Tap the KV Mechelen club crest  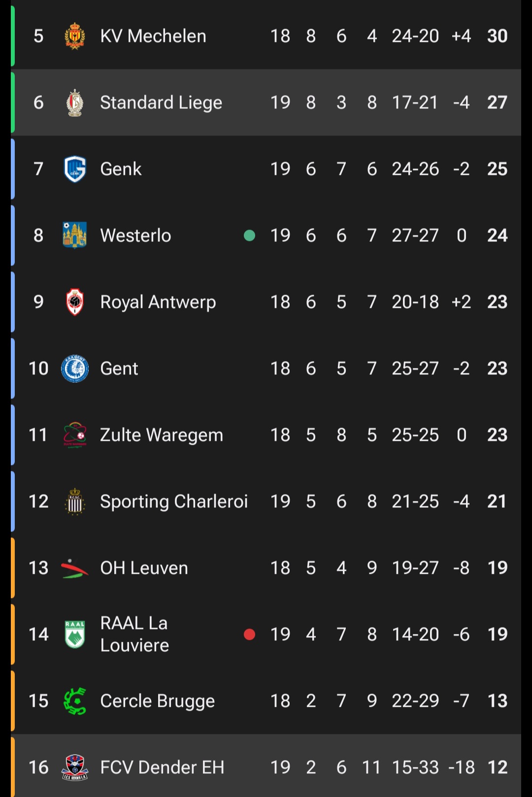tap(75, 36)
